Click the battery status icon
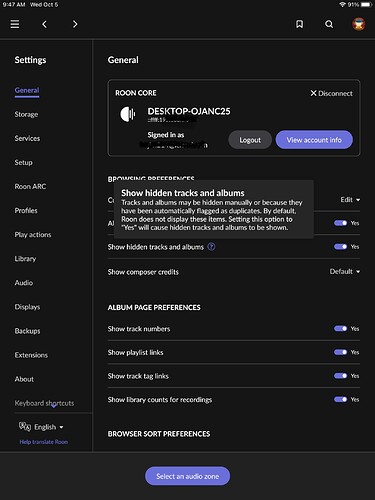The height and width of the screenshot is (500, 375). tap(366, 5)
